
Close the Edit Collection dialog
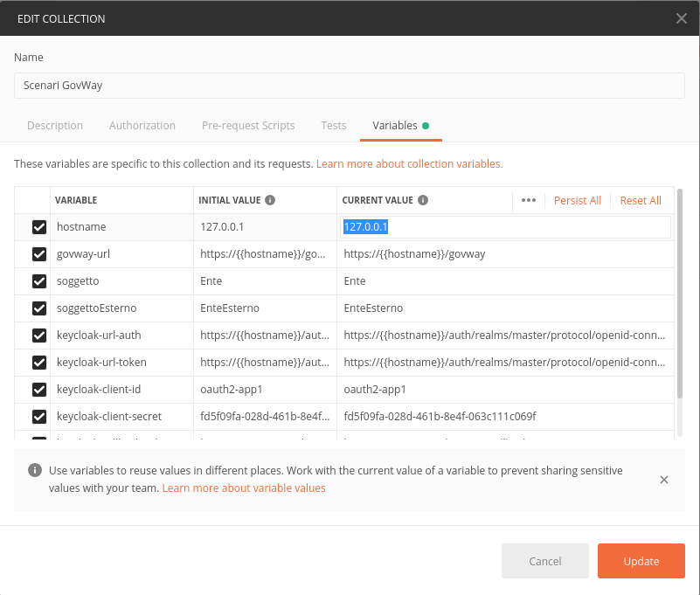click(x=681, y=18)
